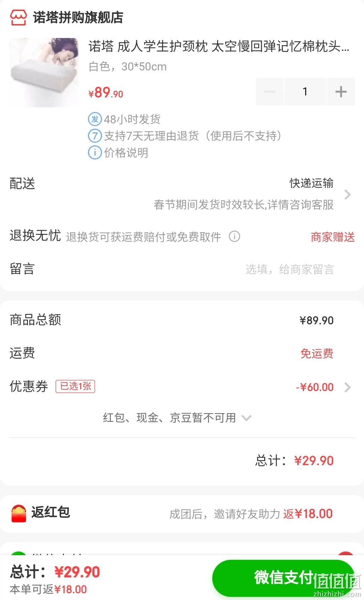364x600 pixels.
Task: Tap the 7-day return circle icon
Action: 95,136
